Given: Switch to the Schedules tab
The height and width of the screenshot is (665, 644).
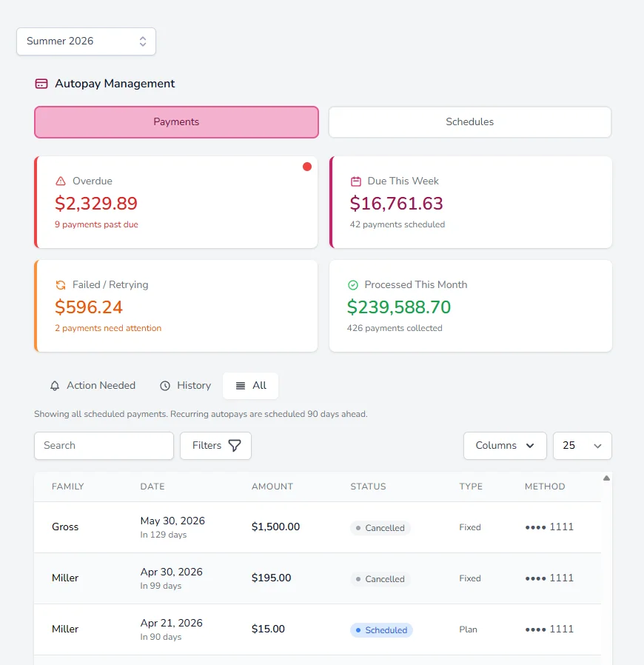Looking at the screenshot, I should 470,122.
